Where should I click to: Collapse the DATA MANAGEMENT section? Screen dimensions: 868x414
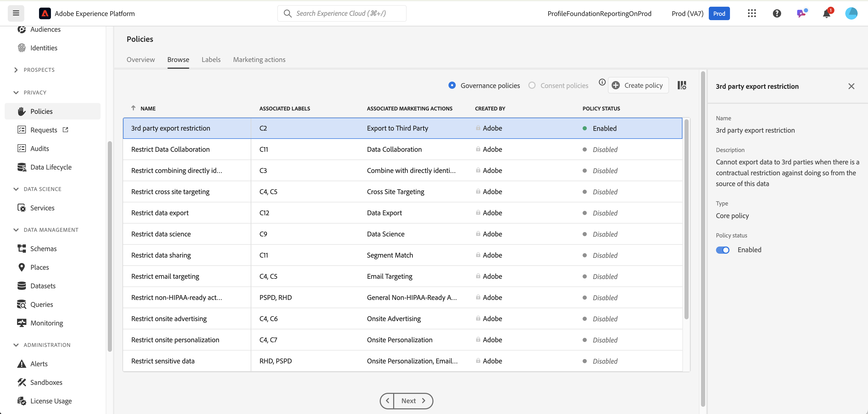pyautogui.click(x=16, y=230)
